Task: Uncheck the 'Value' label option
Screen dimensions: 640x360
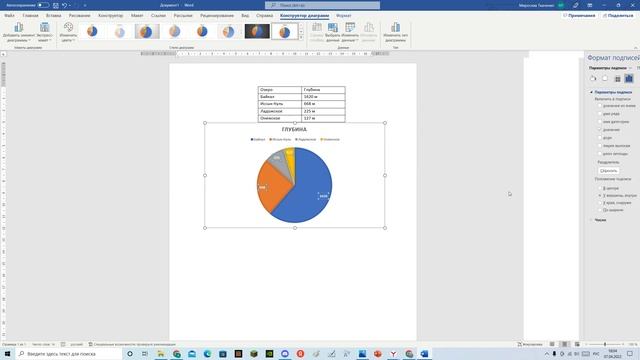Action: tap(600, 130)
